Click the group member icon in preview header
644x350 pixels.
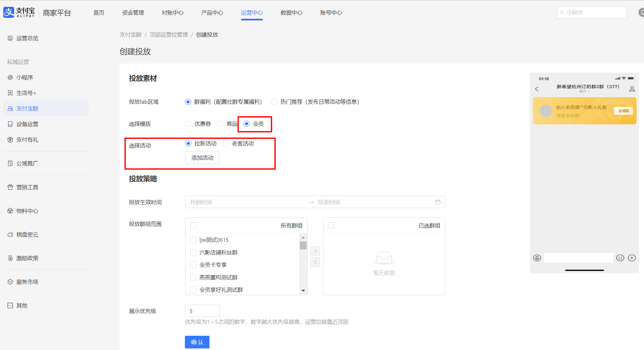click(632, 89)
